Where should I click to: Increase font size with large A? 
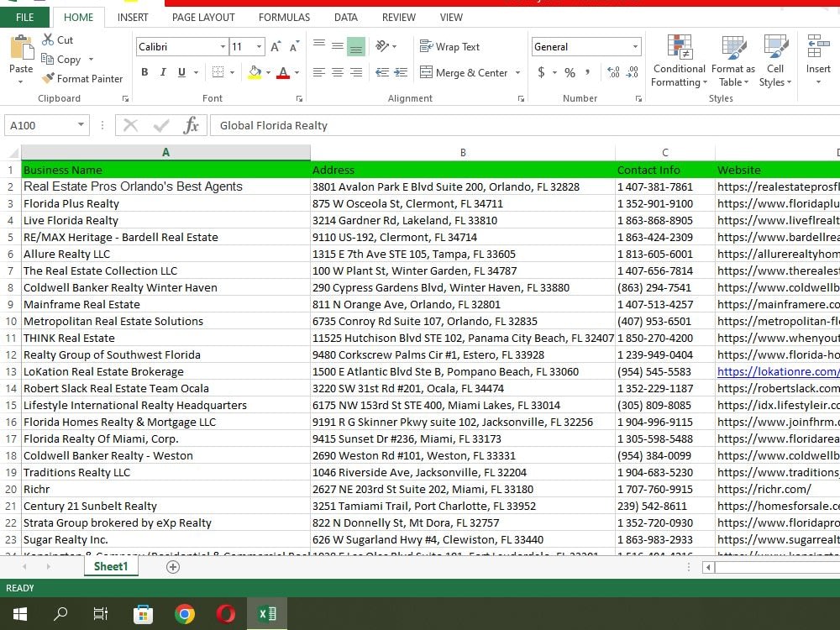click(276, 46)
